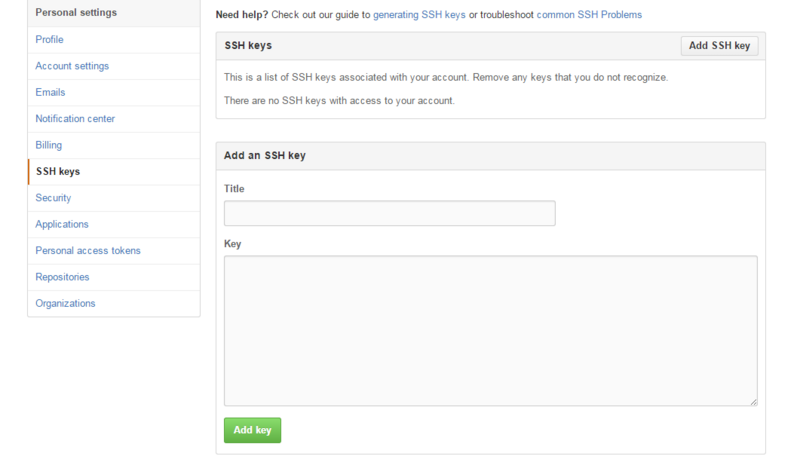Focus the Title input field
800x456 pixels.
(389, 213)
